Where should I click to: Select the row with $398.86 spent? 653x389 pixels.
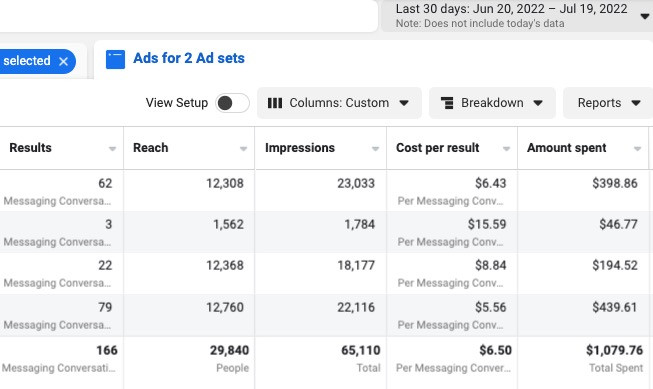tap(325, 191)
